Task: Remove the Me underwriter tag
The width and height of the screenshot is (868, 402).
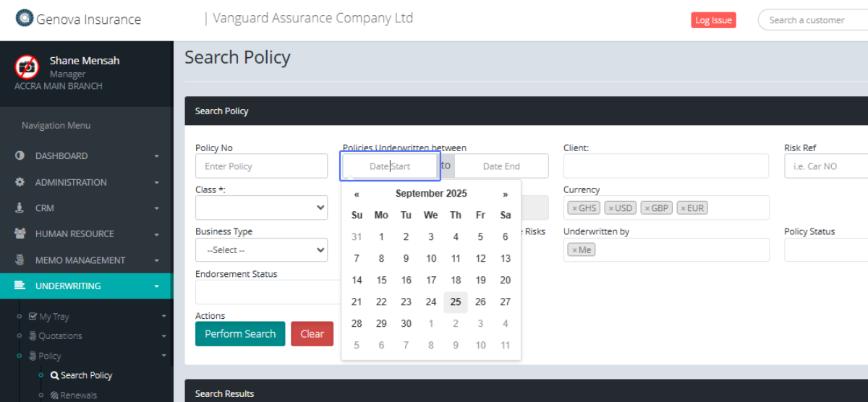Action: click(574, 250)
